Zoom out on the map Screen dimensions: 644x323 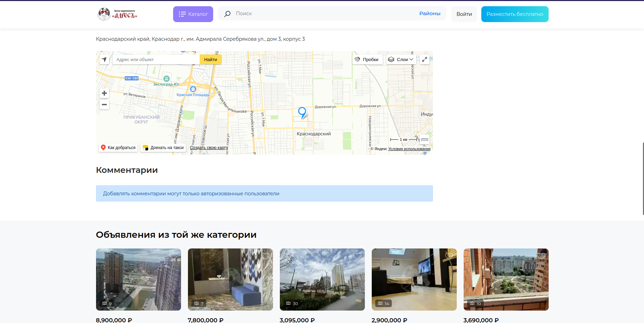click(x=104, y=105)
